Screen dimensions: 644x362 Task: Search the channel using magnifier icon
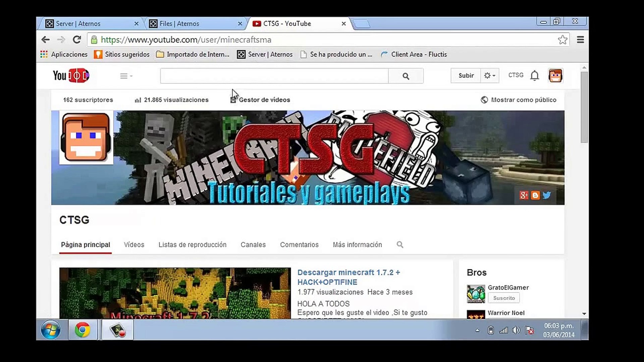[400, 245]
